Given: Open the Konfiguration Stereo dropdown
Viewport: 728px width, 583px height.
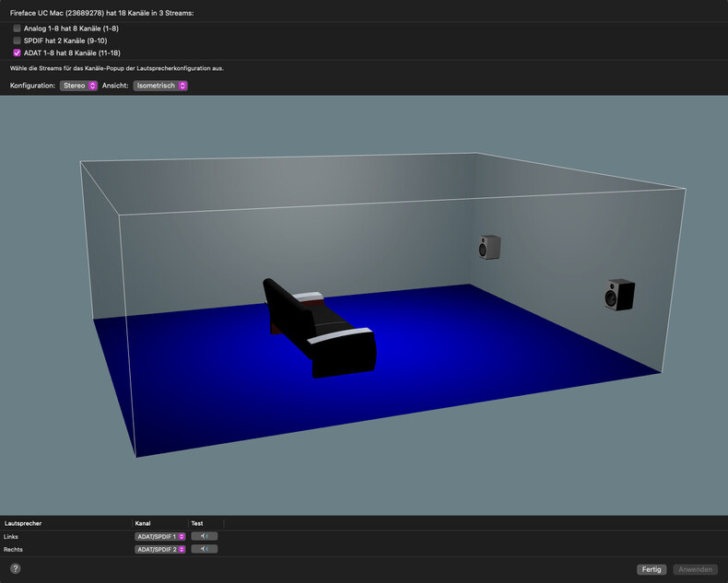Looking at the screenshot, I should pyautogui.click(x=78, y=86).
